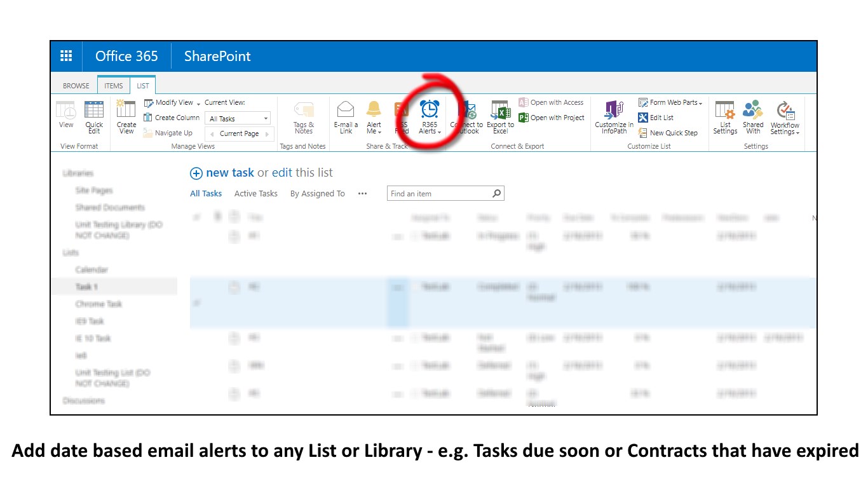Click the View icon in View Format
Image resolution: width=868 pixels, height=488 pixels.
(66, 109)
